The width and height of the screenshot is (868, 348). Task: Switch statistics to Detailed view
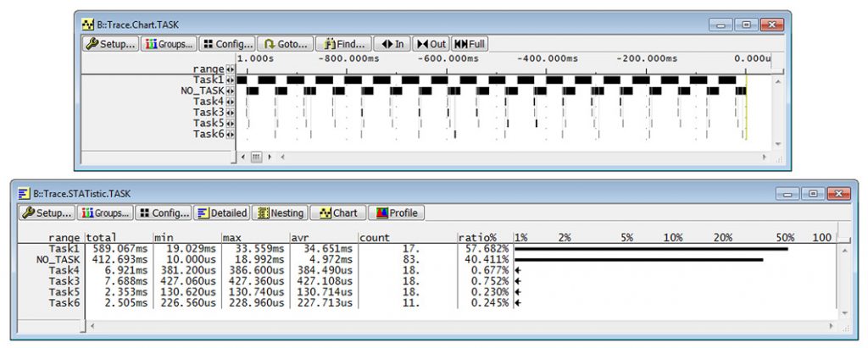[222, 213]
